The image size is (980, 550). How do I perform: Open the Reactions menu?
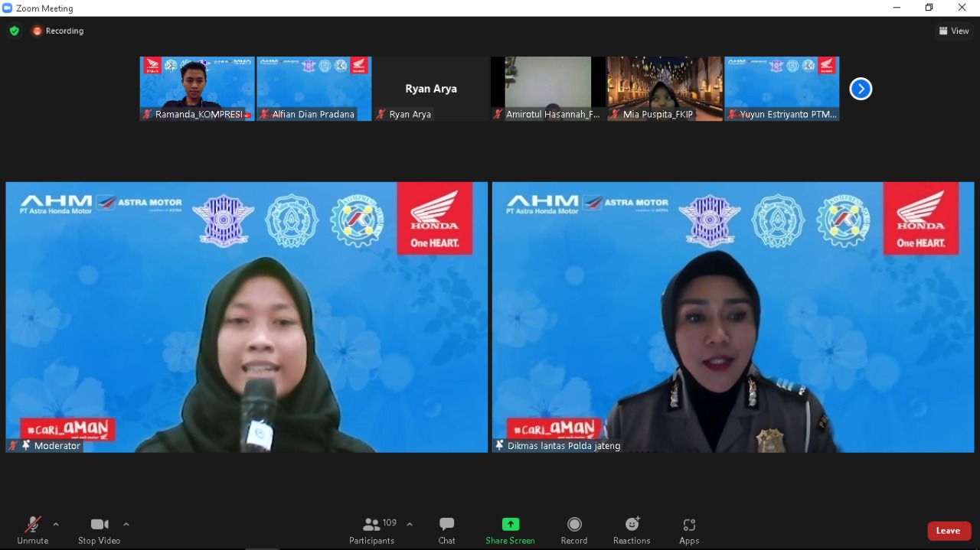[632, 525]
